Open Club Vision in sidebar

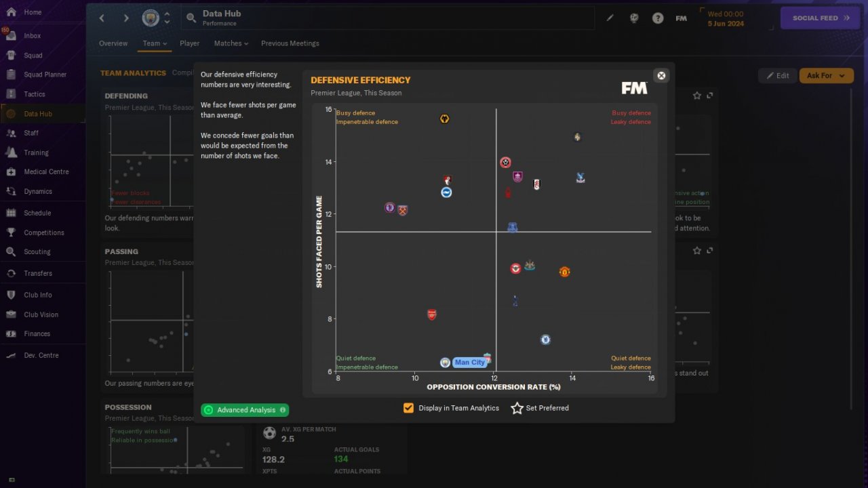click(x=41, y=314)
